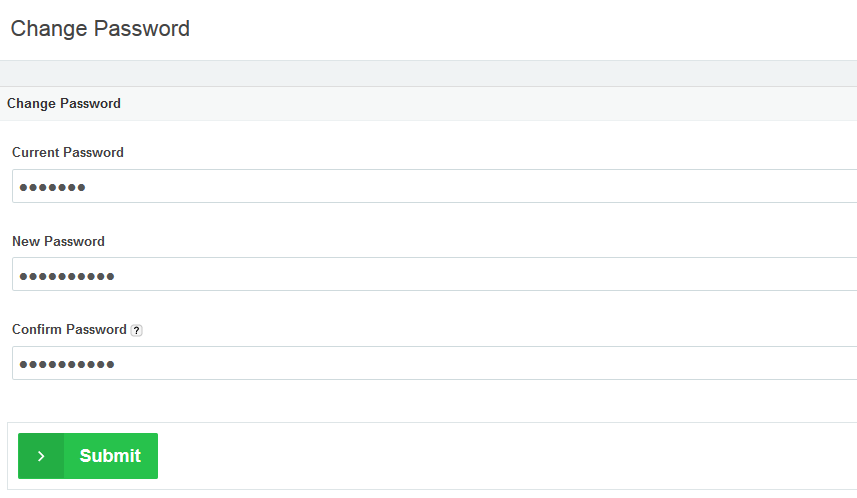Click the masked dots in Current Password field
857x498 pixels.
tap(52, 187)
